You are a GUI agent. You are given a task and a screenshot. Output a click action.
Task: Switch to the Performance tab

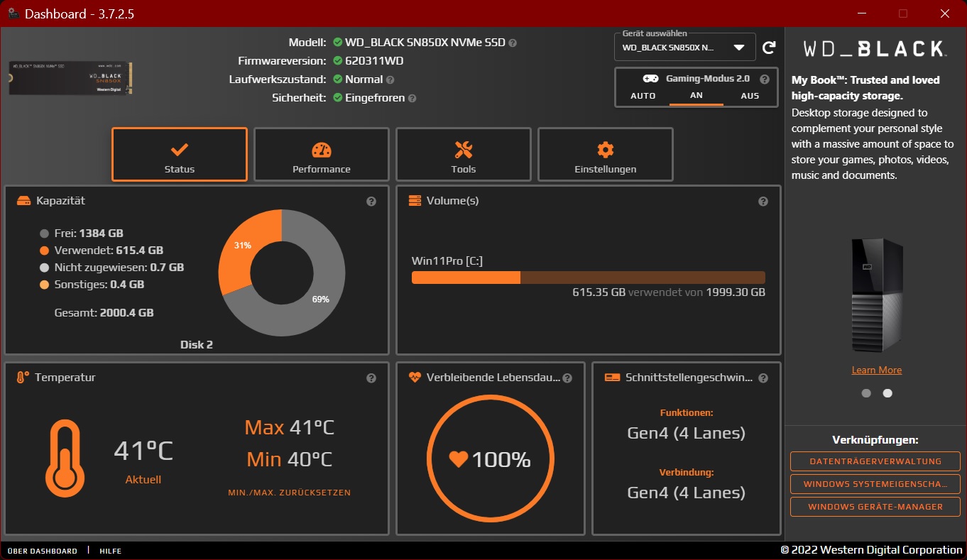322,155
